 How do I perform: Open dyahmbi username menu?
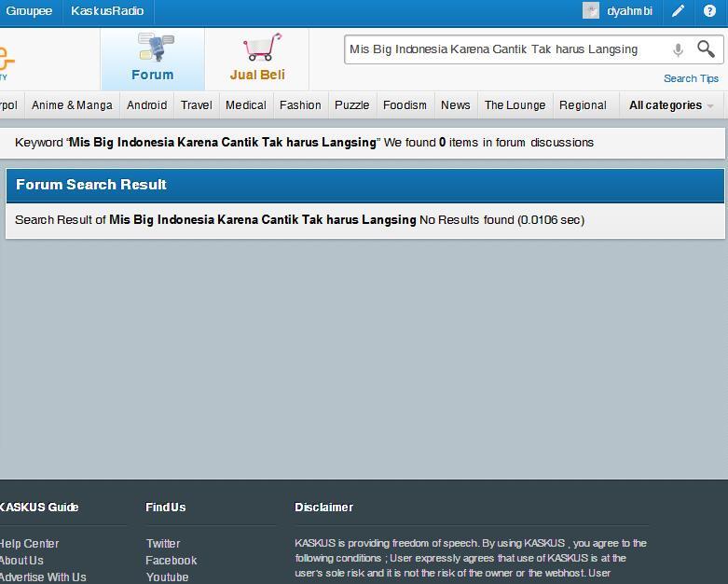tap(629, 10)
